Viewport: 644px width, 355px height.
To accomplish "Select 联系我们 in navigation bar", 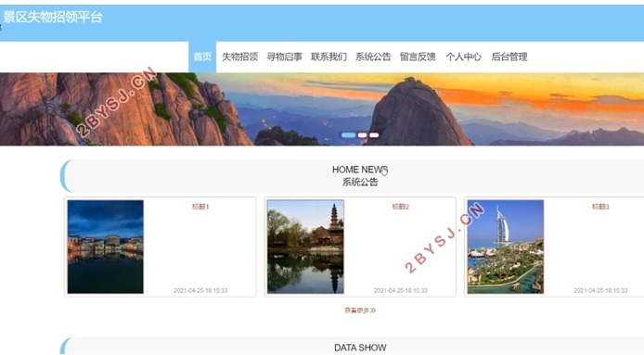I will [x=328, y=57].
